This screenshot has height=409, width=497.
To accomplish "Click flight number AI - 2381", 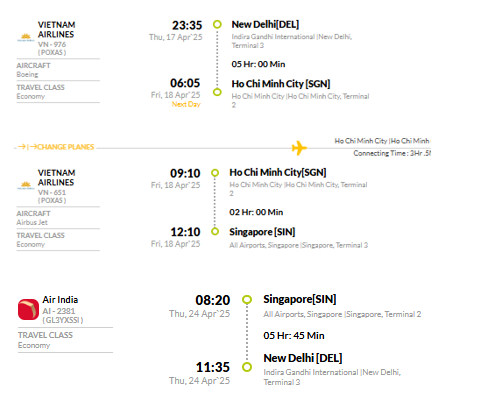I will point(59,311).
